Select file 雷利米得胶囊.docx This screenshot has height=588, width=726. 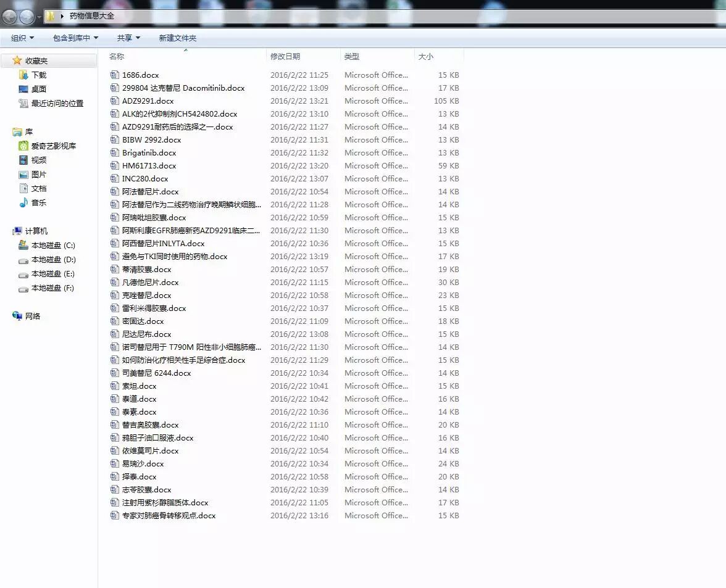pos(154,308)
